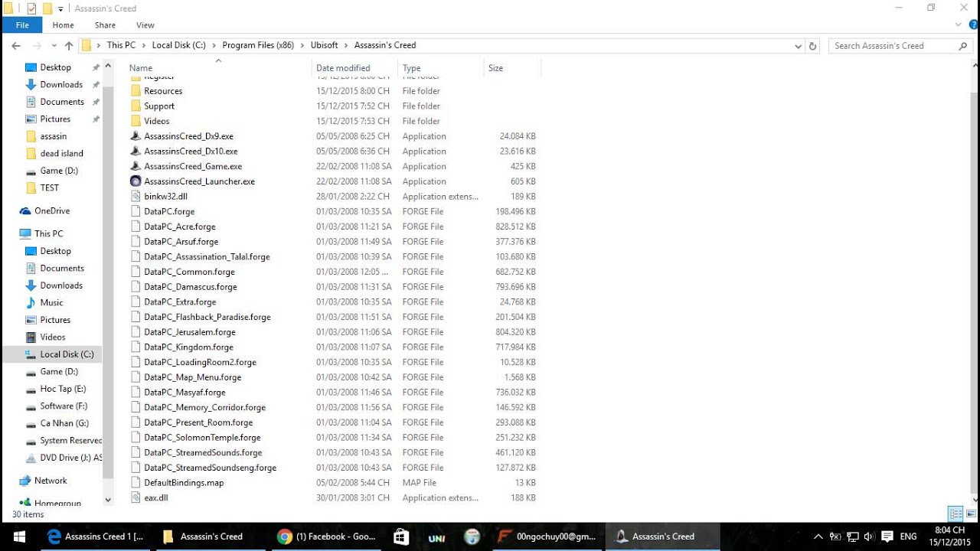The image size is (980, 551).
Task: Select the binkw32.dll file icon
Action: click(x=136, y=197)
